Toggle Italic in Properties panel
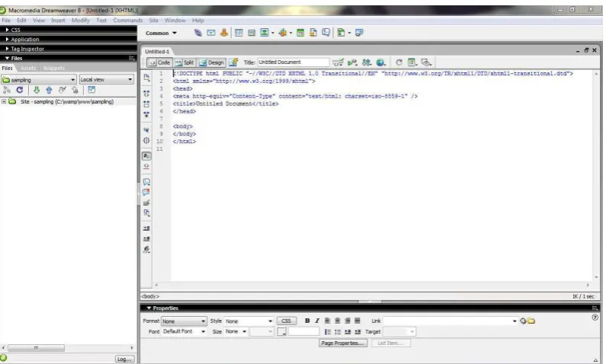This screenshot has width=606, height=364. pyautogui.click(x=317, y=321)
